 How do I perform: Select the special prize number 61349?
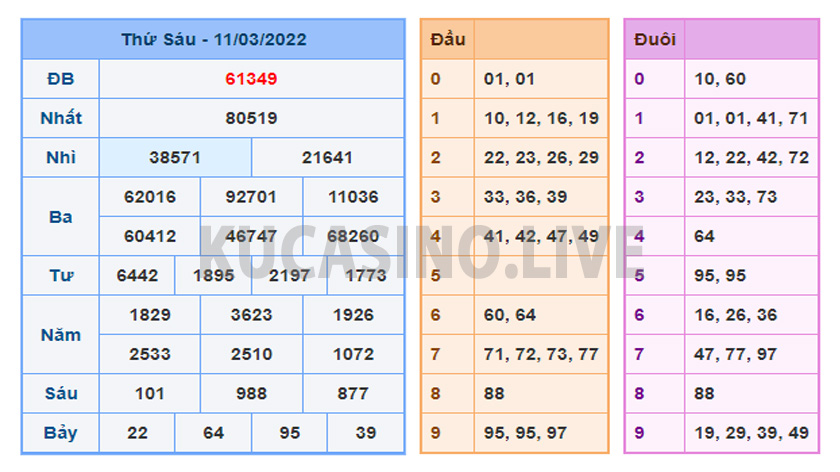[x=251, y=79]
